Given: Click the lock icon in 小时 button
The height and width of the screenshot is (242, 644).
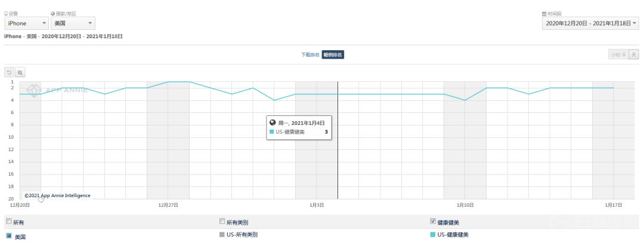Looking at the screenshot, I should point(624,55).
